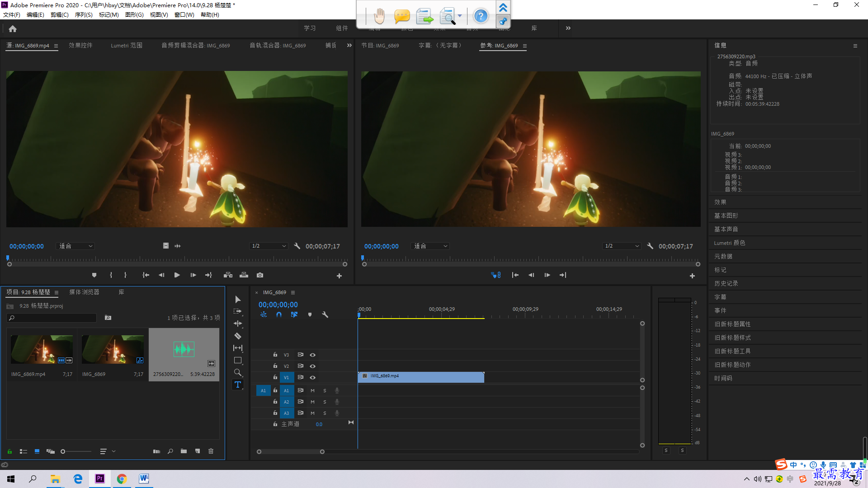Viewport: 868px width, 488px height.
Task: Open the 学习 workspace
Action: (x=310, y=28)
